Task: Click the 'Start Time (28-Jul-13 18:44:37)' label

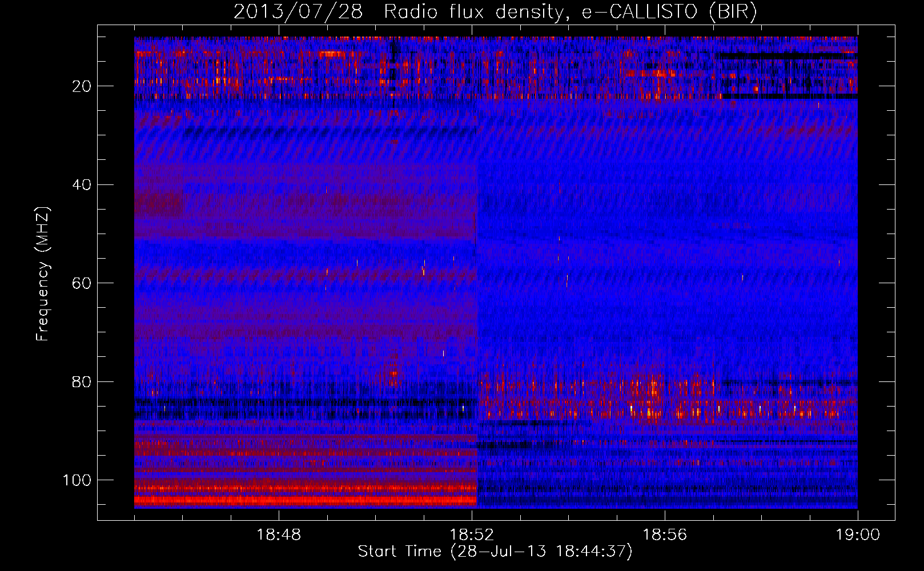Action: (495, 552)
